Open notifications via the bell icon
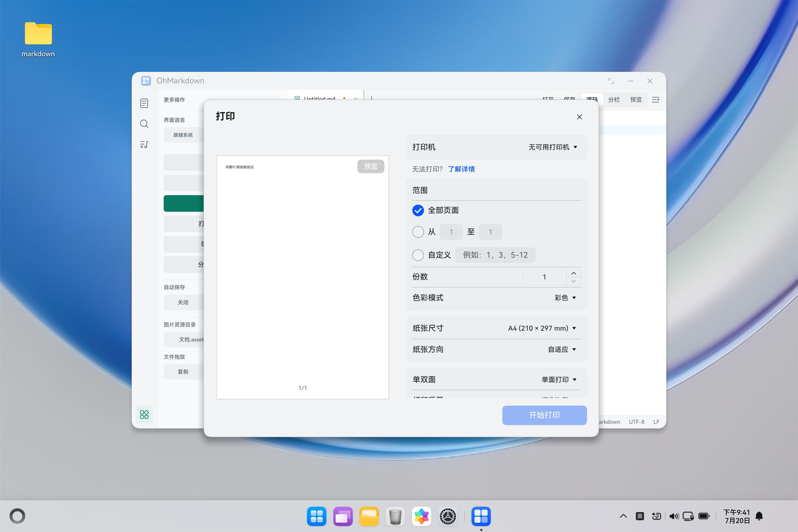 (759, 516)
